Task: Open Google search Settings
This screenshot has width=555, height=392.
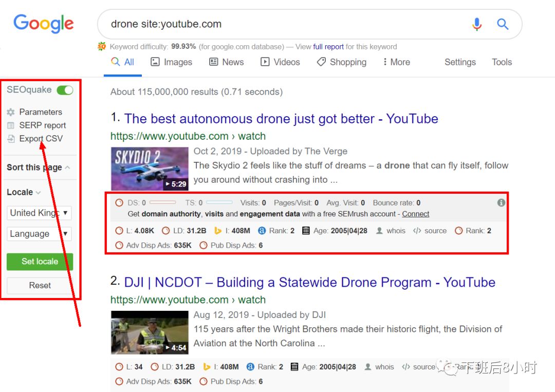Action: pyautogui.click(x=460, y=62)
